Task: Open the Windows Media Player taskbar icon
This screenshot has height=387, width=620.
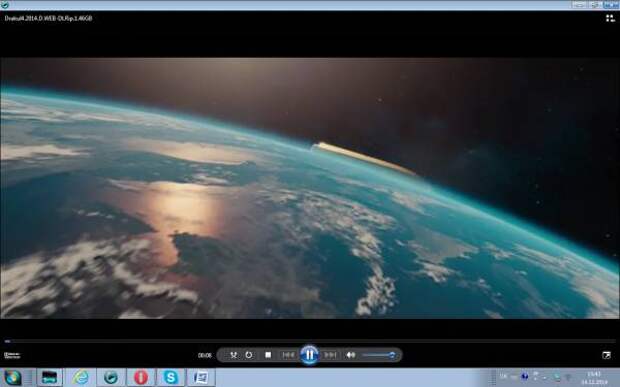Action: pyautogui.click(x=111, y=378)
